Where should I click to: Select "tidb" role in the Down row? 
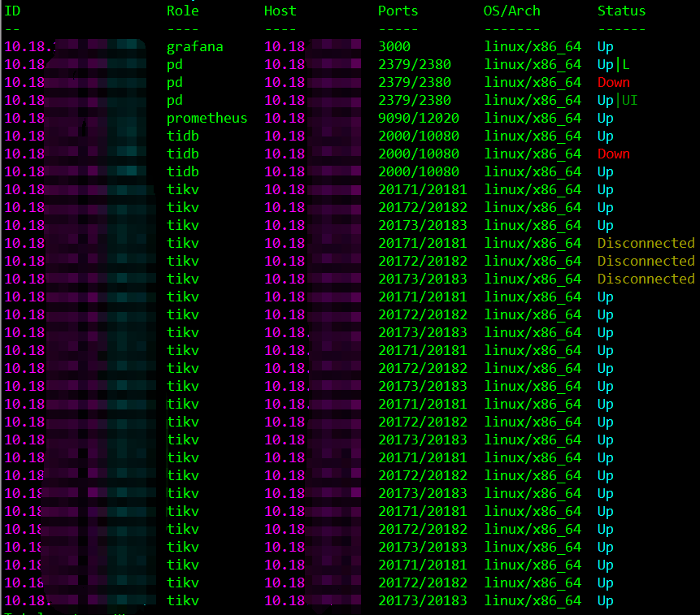click(183, 154)
